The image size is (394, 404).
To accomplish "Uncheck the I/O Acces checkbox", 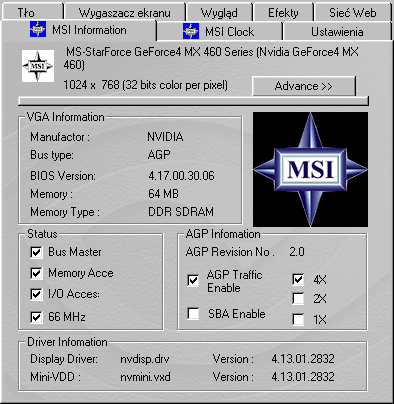I will [x=36, y=295].
